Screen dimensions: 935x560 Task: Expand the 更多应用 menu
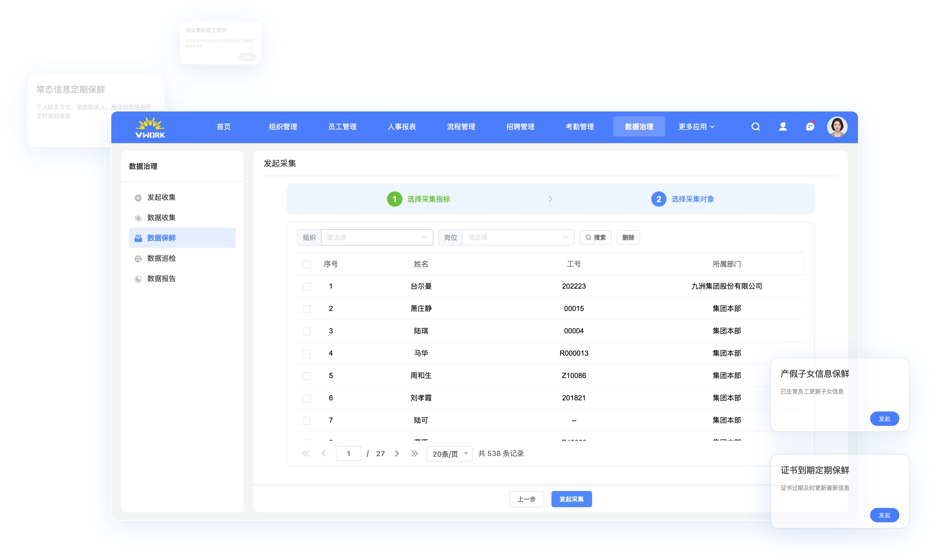[x=696, y=127]
